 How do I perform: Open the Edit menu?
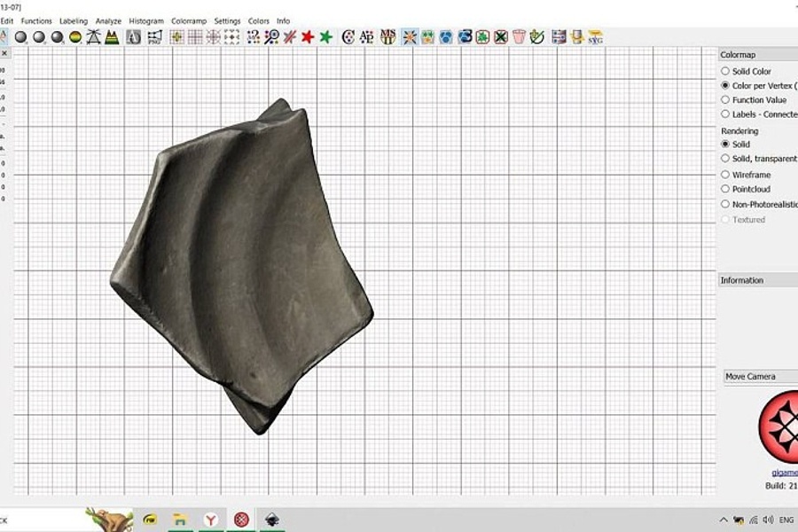point(6,21)
